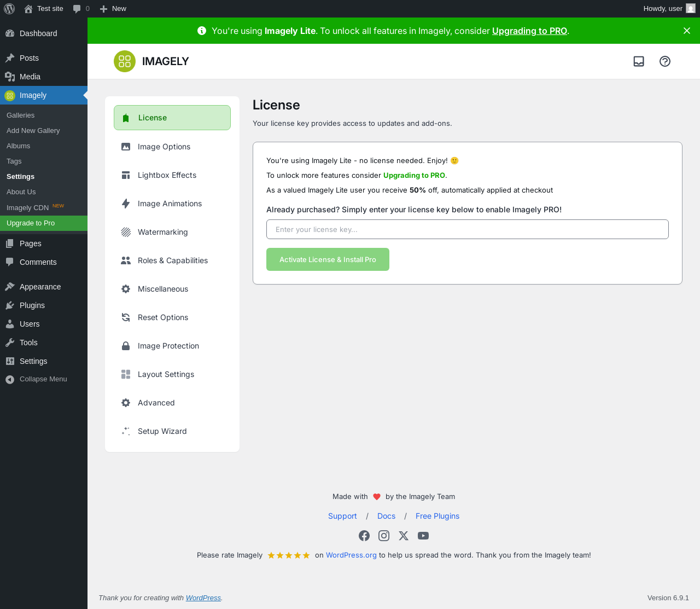Open the Image Animations settings tab
The image size is (700, 609).
coord(172,204)
